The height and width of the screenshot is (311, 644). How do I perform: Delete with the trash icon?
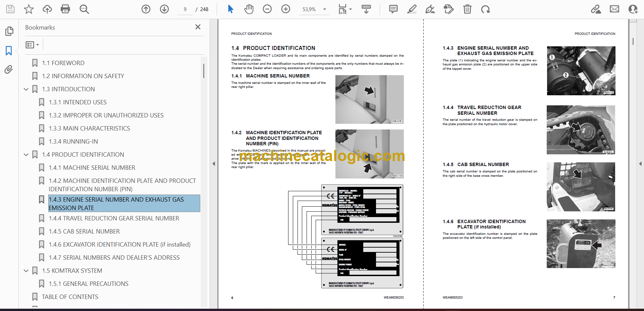(467, 9)
